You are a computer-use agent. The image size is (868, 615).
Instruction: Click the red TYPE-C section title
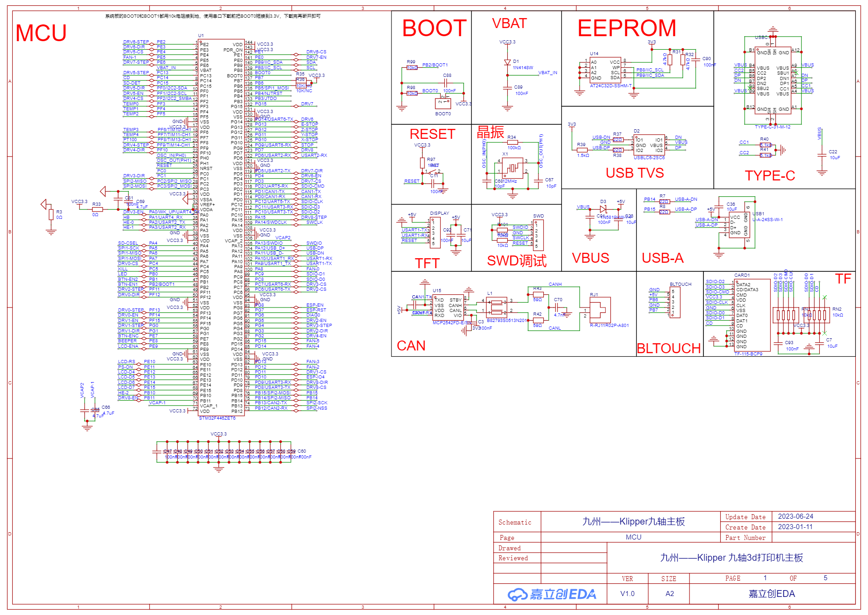coord(770,175)
